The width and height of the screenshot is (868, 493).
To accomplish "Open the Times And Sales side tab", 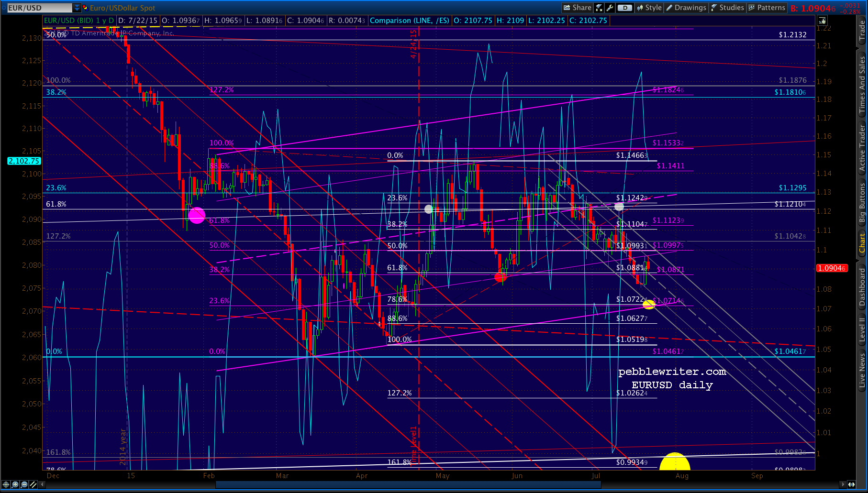I will (862, 85).
